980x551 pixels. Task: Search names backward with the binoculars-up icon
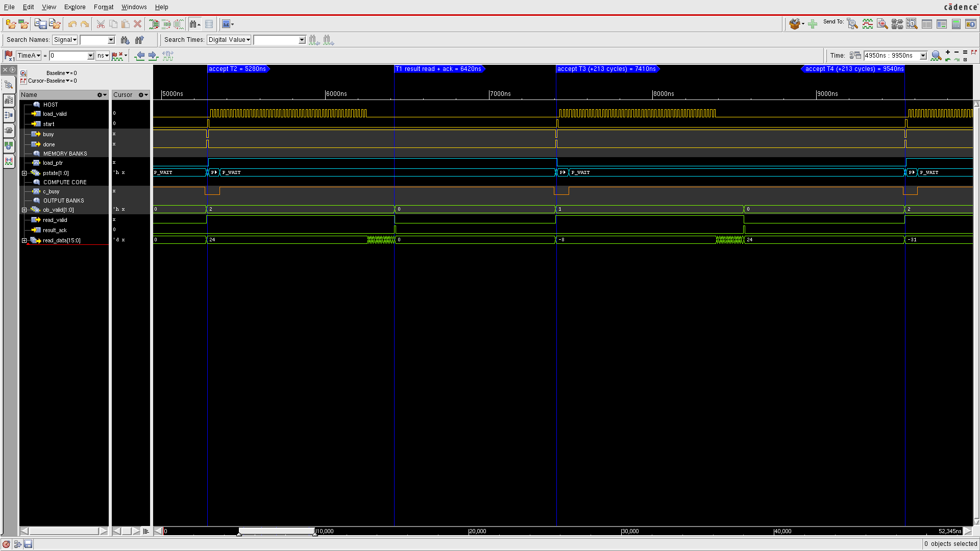click(x=139, y=40)
